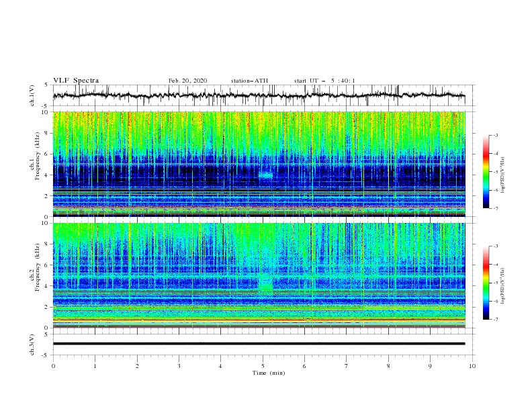Click the 'ch.1(V)' waveform axis label
This screenshot has height=411, width=532.
[x=32, y=95]
